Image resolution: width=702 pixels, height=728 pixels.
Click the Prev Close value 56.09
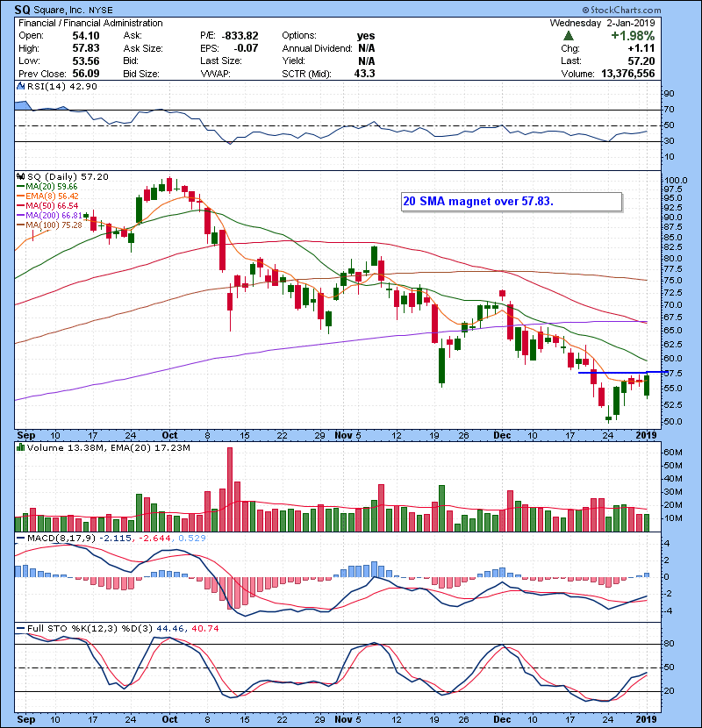click(86, 74)
